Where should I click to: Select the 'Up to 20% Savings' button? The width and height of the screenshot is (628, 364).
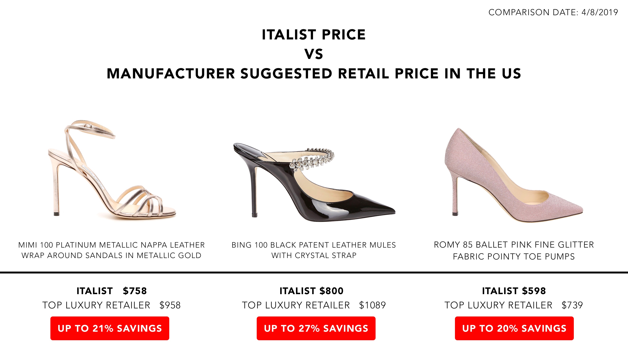514,328
